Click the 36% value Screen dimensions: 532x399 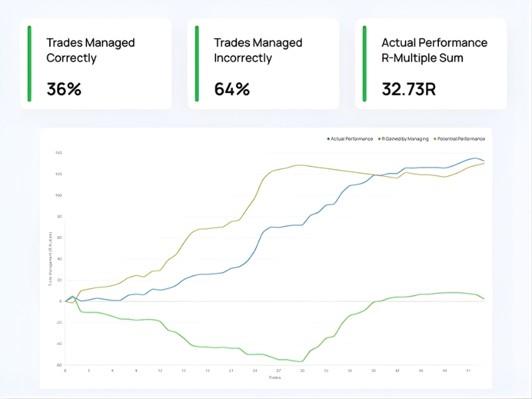click(64, 89)
